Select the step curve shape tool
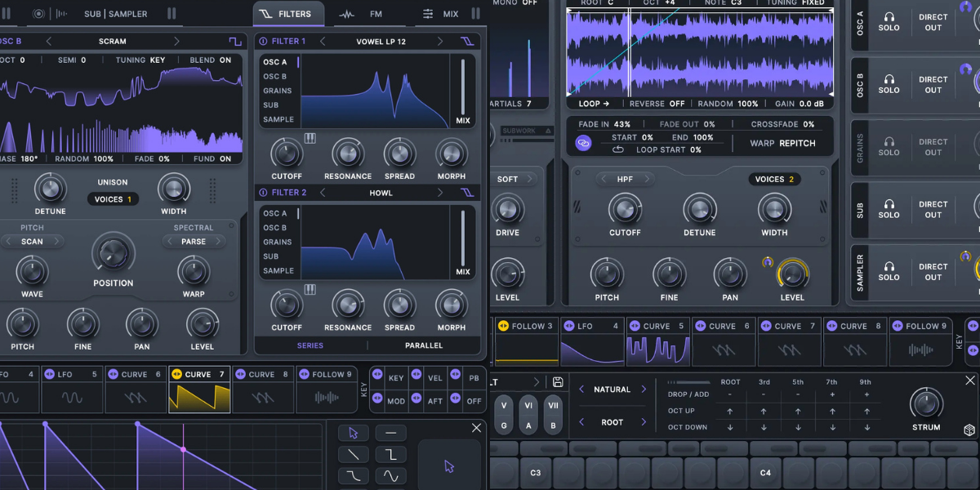 click(x=391, y=454)
